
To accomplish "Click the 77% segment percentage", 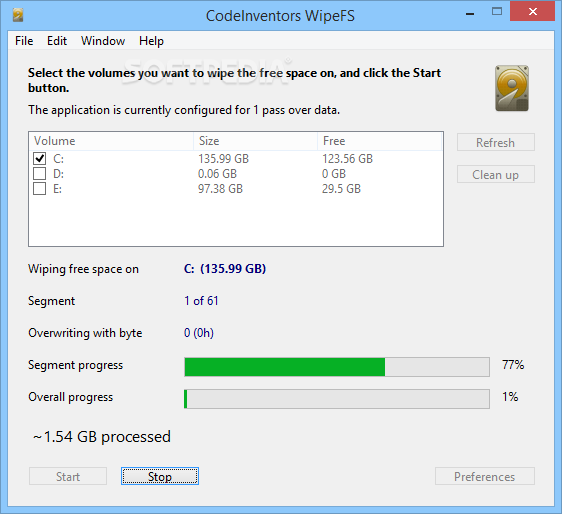I will 513,365.
